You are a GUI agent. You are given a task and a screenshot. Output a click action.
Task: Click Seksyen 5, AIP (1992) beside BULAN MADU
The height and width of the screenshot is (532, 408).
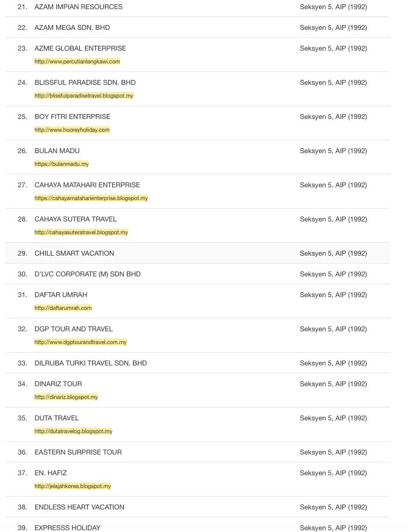coord(333,151)
